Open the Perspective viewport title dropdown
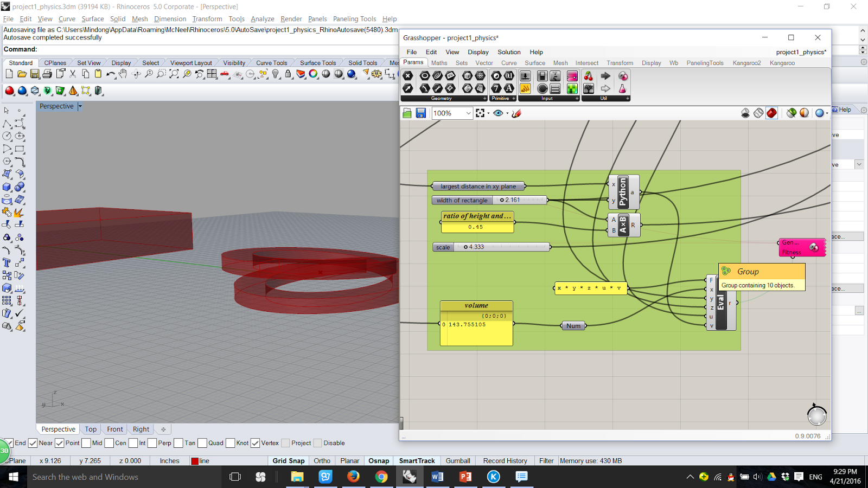Screen dimensions: 868x488 pos(80,106)
